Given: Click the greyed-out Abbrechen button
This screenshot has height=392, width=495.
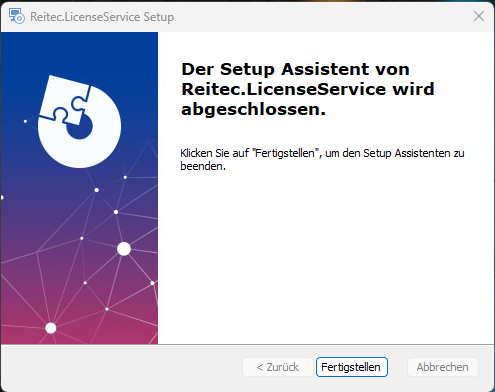Looking at the screenshot, I should [x=442, y=367].
